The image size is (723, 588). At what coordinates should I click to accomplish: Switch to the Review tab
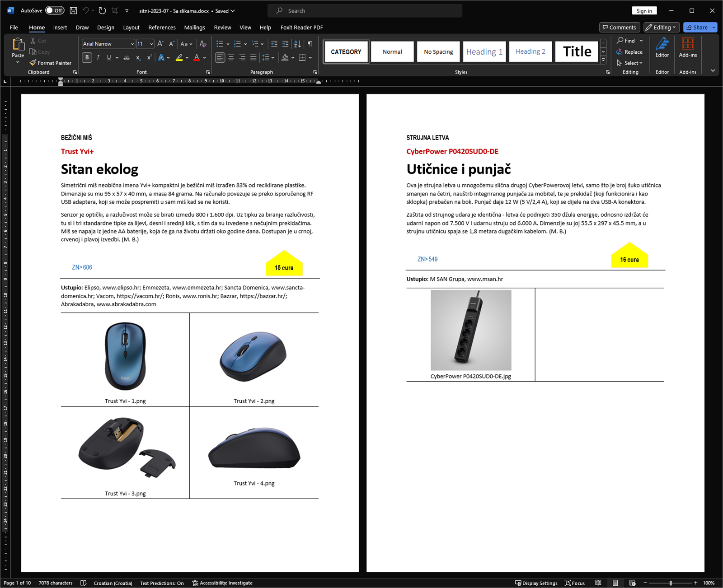(x=222, y=27)
